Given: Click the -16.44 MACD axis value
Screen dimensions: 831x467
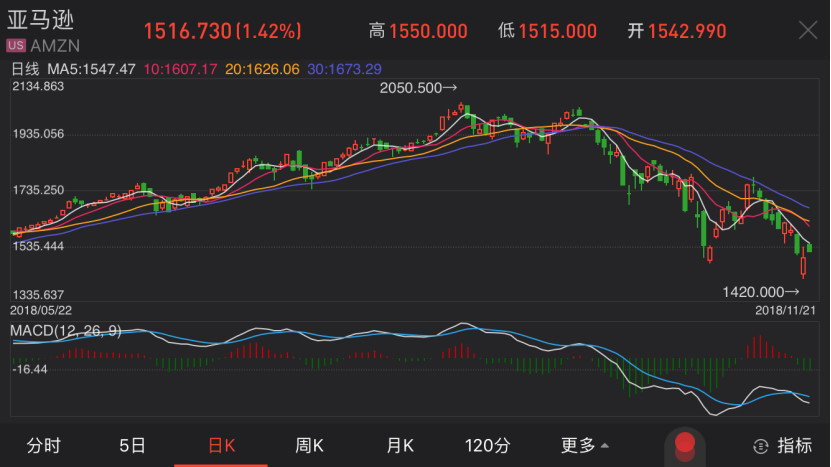Looking at the screenshot, I should pyautogui.click(x=30, y=369).
